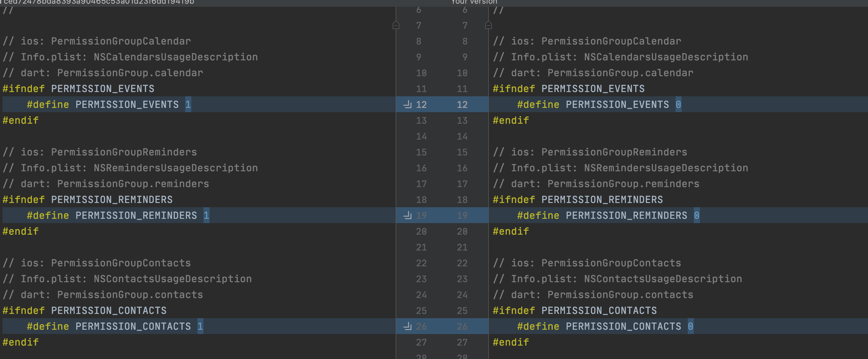Click the apply-change arrow beside line 26
The height and width of the screenshot is (359, 868).
coord(408,326)
